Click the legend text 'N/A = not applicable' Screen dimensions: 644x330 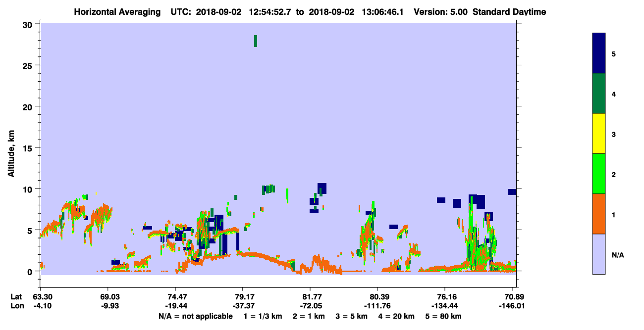(x=195, y=316)
